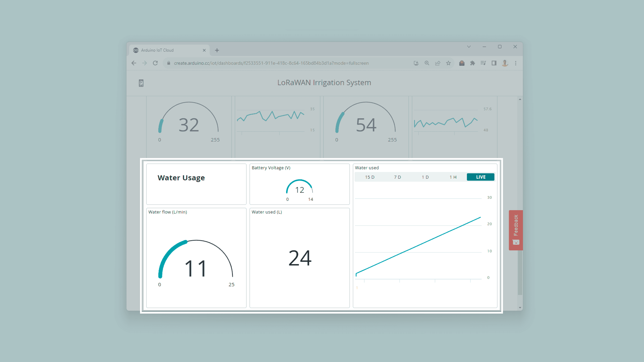Image resolution: width=644 pixels, height=362 pixels.
Task: Bookmark the page with the star icon
Action: [x=448, y=63]
